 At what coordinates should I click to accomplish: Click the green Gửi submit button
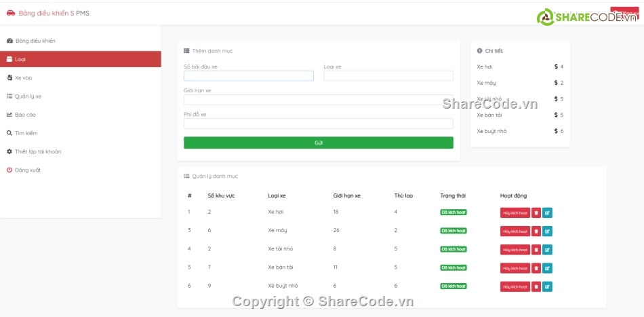tap(319, 143)
